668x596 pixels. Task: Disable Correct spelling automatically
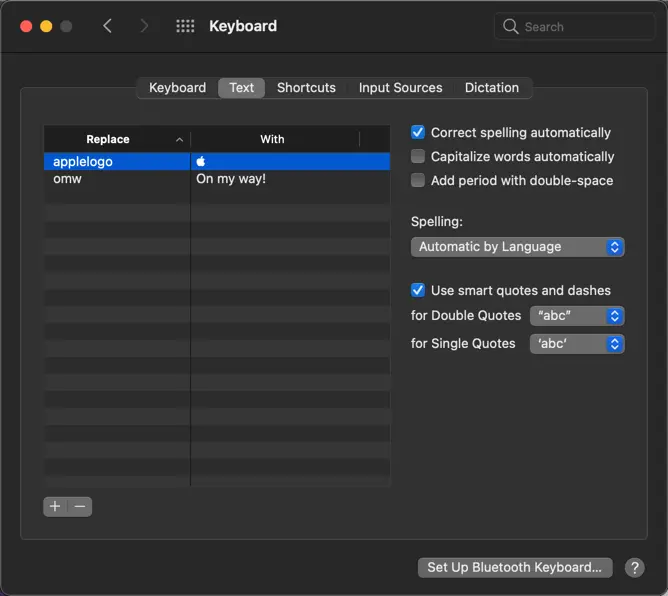[x=418, y=132]
